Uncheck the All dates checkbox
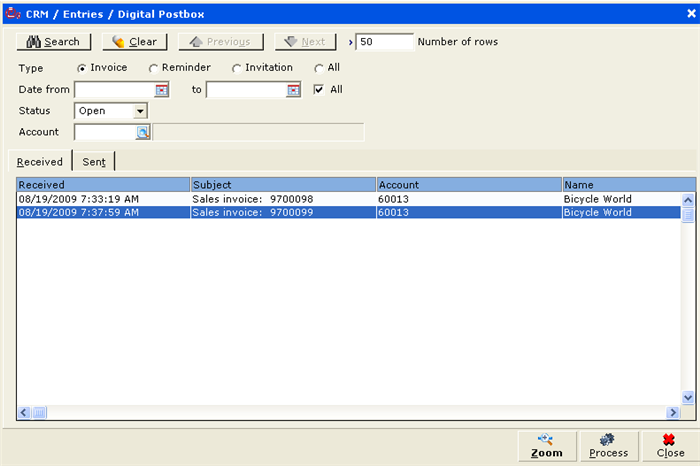The image size is (700, 466). [x=319, y=90]
